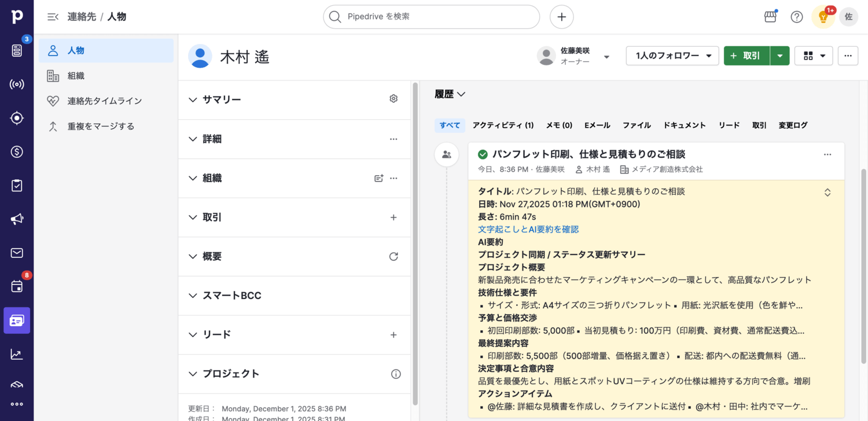Open Sales Assistant lightbulb notifications
This screenshot has height=421, width=868.
coord(823,17)
